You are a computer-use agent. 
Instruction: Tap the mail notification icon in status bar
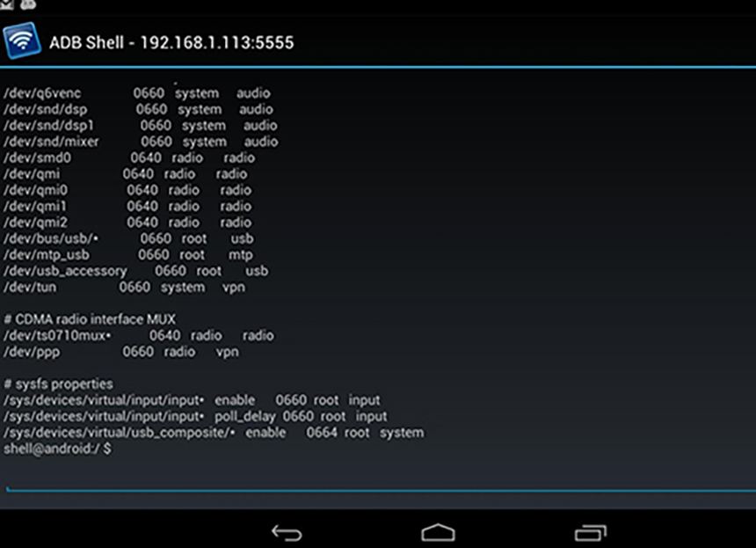7,4
